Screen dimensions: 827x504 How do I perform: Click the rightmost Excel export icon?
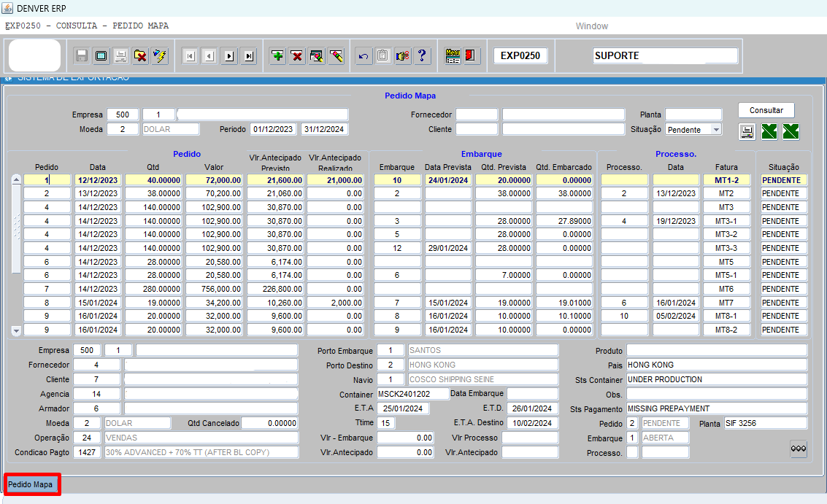[791, 132]
